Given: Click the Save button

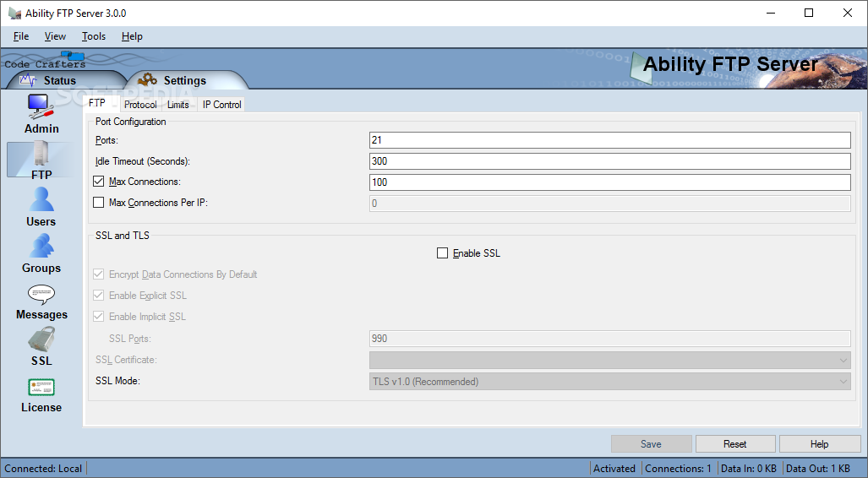Looking at the screenshot, I should click(651, 443).
